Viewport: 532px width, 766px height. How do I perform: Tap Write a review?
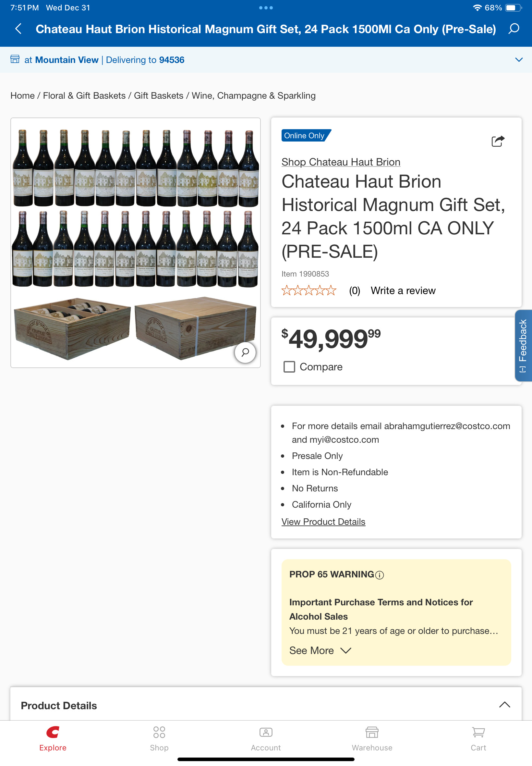pos(403,290)
